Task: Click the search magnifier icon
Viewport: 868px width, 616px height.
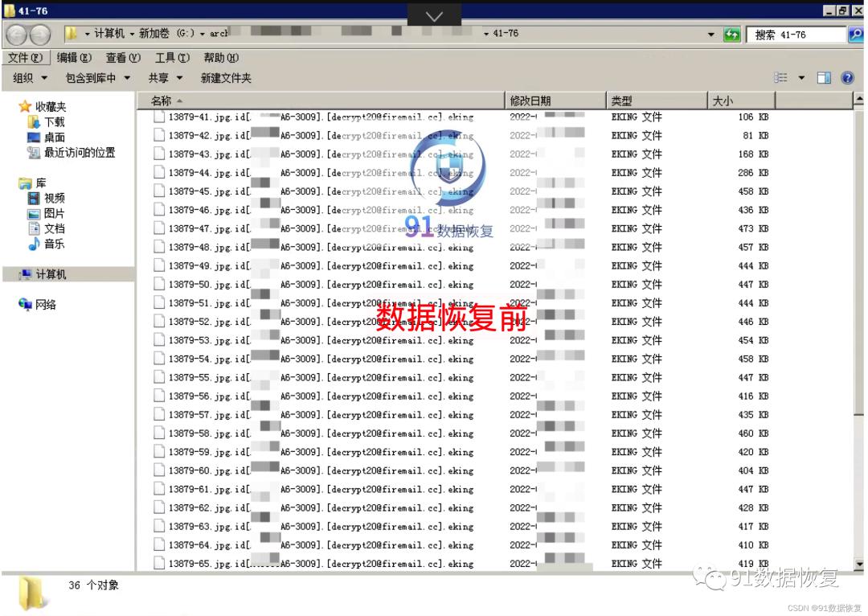Action: click(x=856, y=34)
